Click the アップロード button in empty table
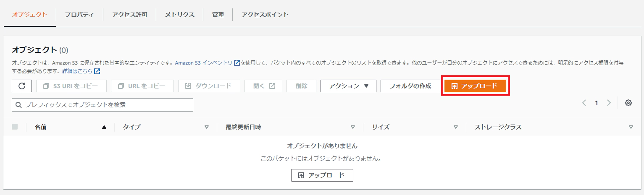Screen dimensions: 644x195 [322, 175]
